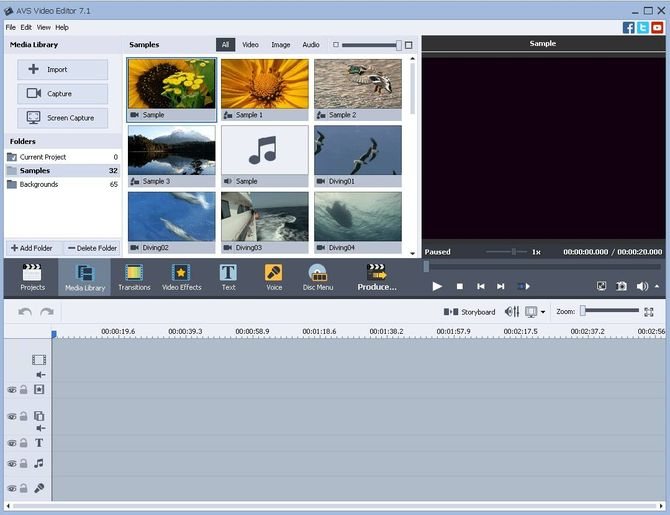
Task: Mute the preview volume speaker
Action: [642, 286]
